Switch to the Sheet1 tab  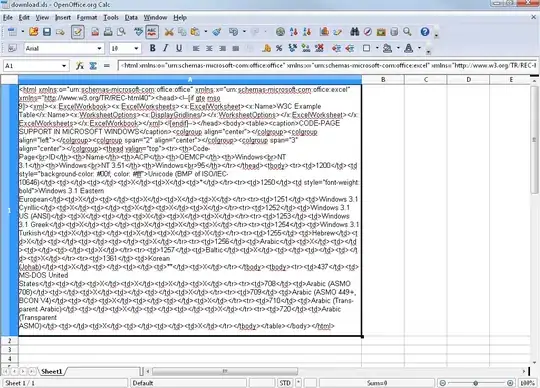pyautogui.click(x=52, y=371)
